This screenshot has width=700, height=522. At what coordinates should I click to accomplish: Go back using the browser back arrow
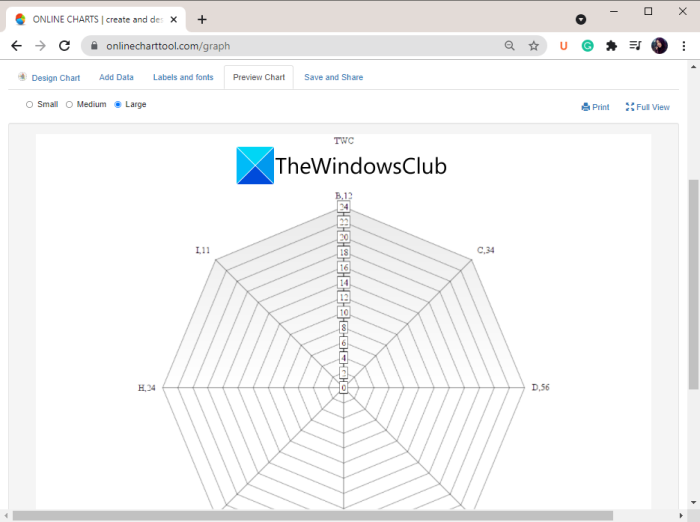coord(17,46)
